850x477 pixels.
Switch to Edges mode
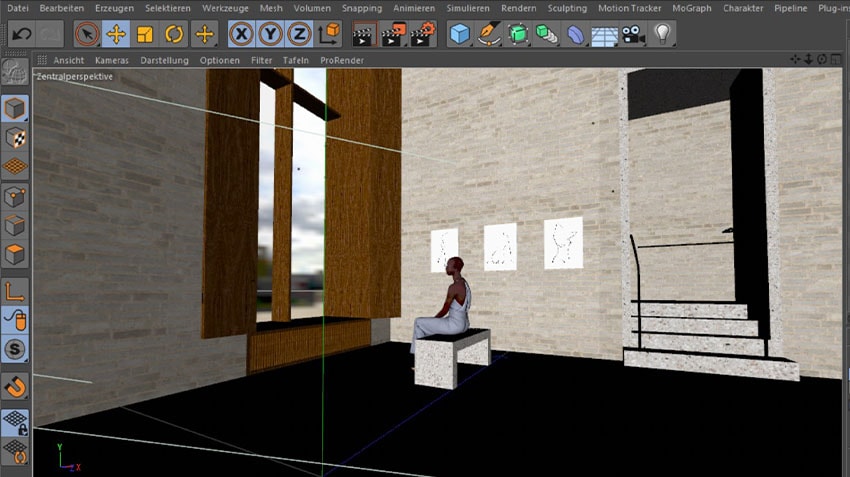[15, 225]
